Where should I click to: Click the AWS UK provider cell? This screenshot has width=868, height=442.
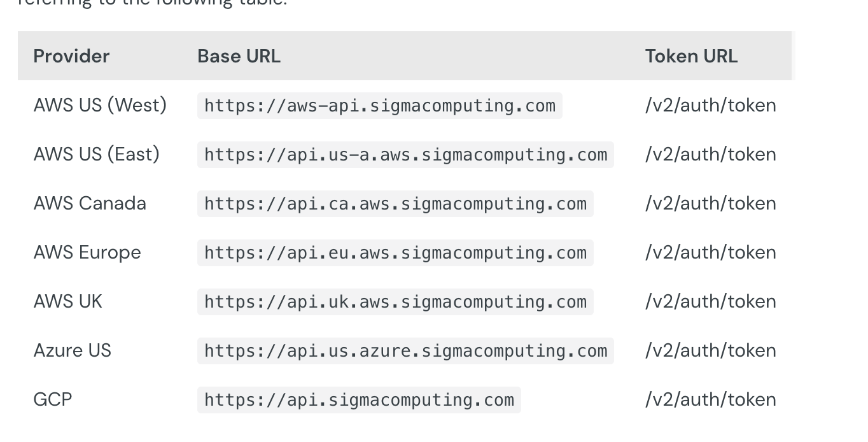coord(67,301)
